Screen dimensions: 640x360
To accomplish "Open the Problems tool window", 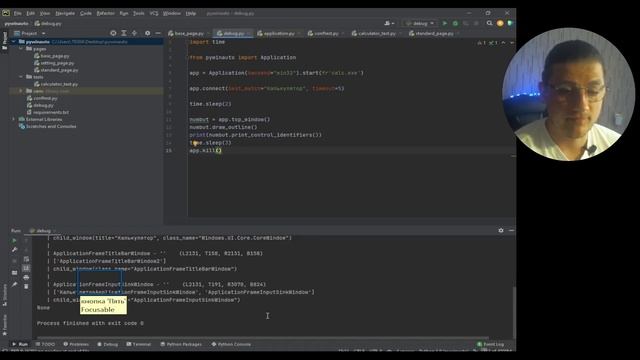I will click(x=76, y=344).
